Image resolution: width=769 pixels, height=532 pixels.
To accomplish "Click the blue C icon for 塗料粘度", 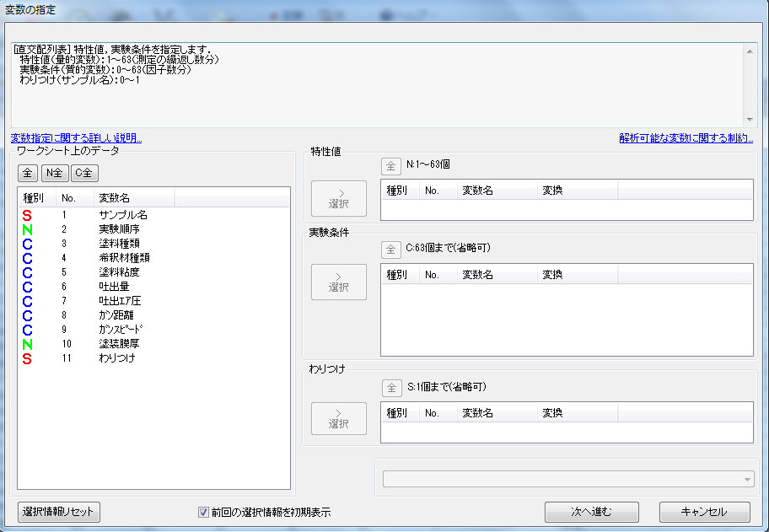I will tap(27, 272).
